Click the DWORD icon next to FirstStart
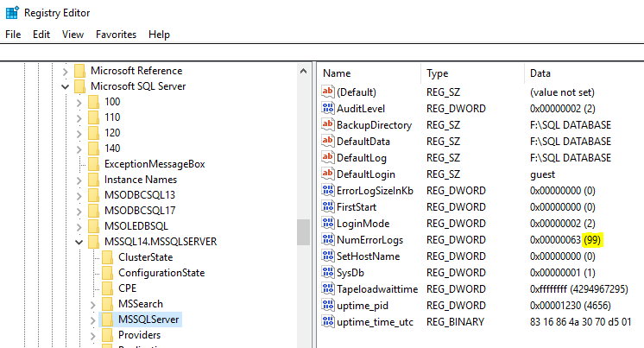The height and width of the screenshot is (348, 644). (x=328, y=206)
